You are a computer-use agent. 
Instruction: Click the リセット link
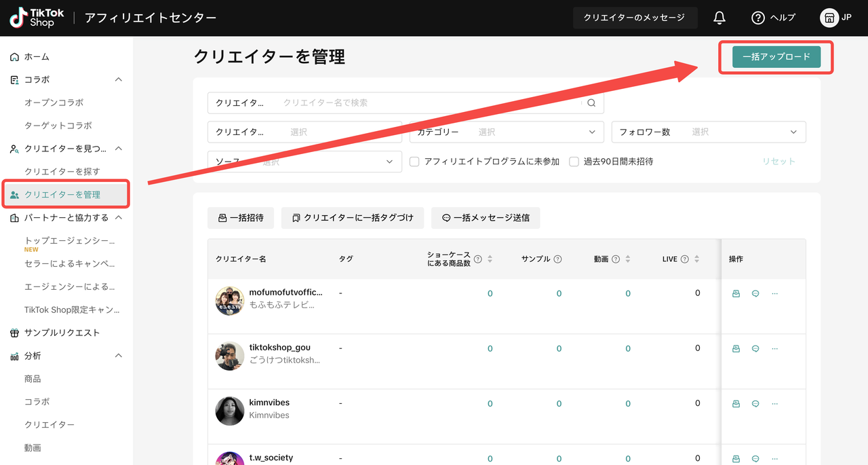pyautogui.click(x=778, y=162)
